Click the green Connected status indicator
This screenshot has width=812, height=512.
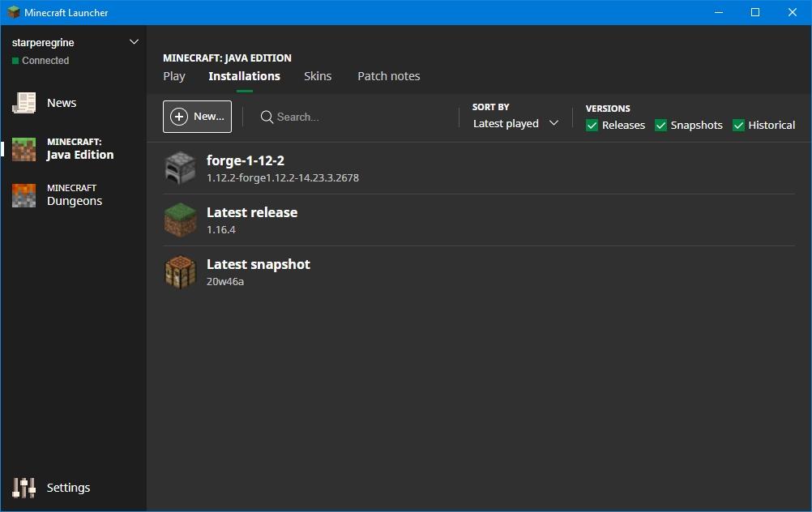(x=15, y=61)
